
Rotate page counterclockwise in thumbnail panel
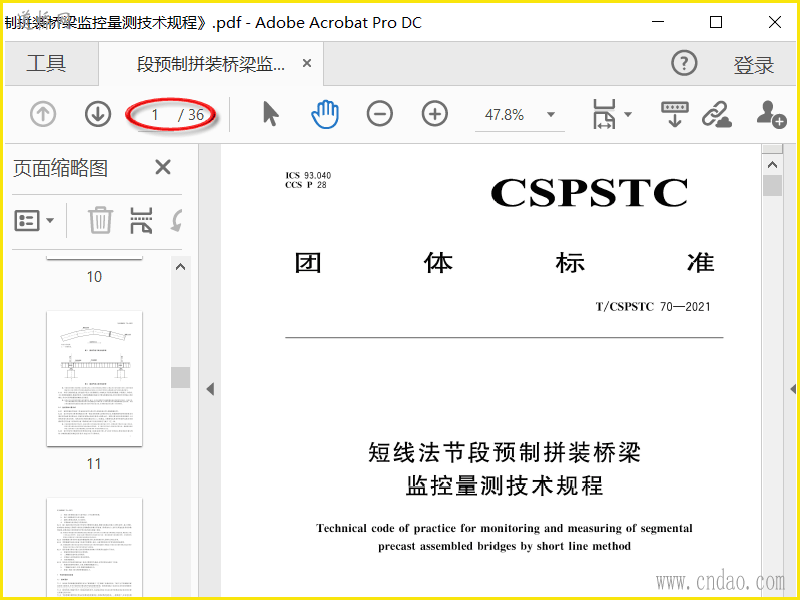[177, 220]
